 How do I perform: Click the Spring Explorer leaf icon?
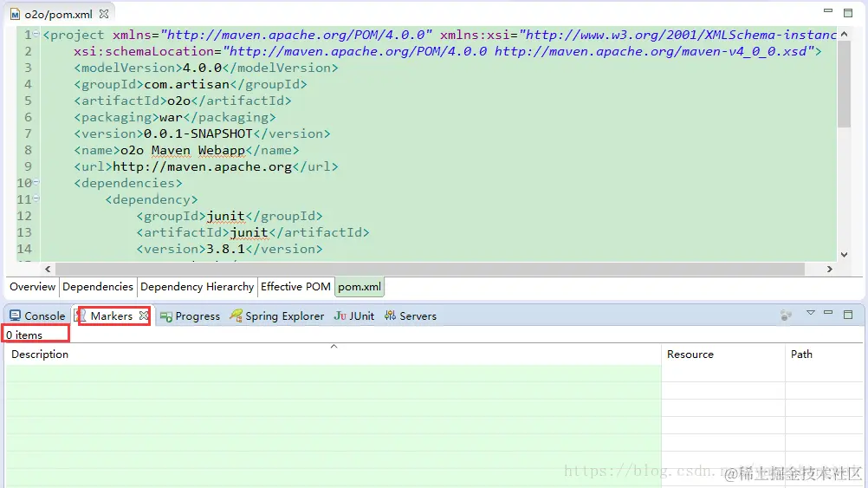pos(236,316)
